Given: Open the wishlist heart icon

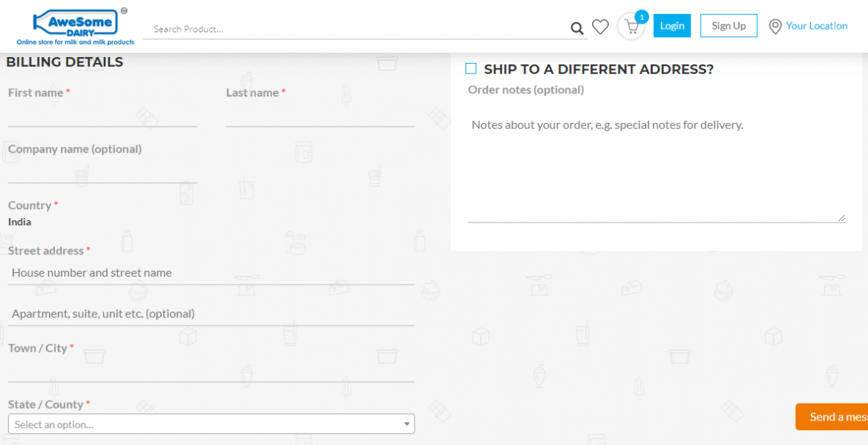Looking at the screenshot, I should tap(600, 27).
